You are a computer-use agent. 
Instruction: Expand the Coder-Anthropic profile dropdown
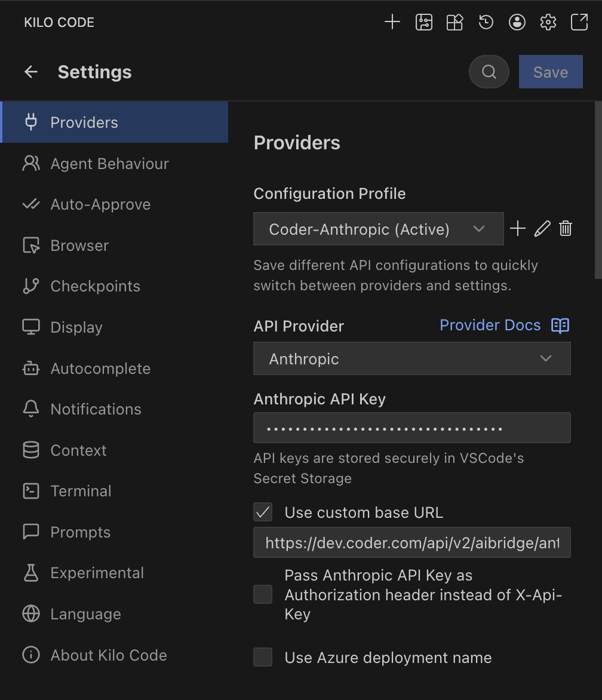tap(379, 229)
